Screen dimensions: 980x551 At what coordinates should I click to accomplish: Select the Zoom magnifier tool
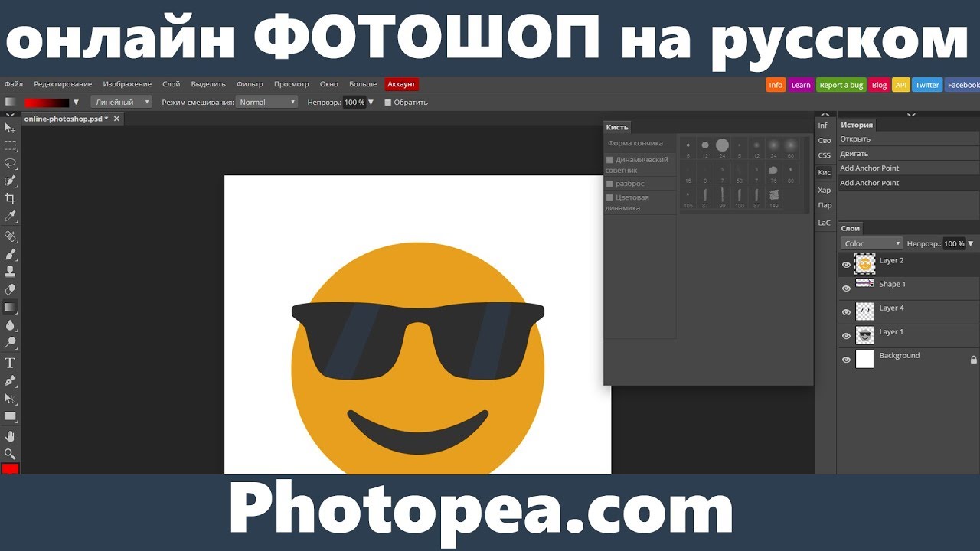tap(10, 454)
